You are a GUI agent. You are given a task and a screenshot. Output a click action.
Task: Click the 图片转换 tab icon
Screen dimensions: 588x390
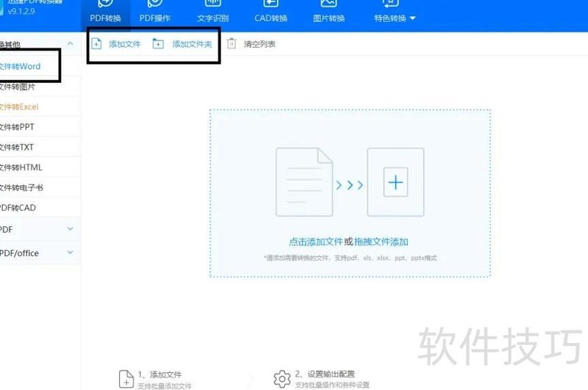[x=329, y=4]
